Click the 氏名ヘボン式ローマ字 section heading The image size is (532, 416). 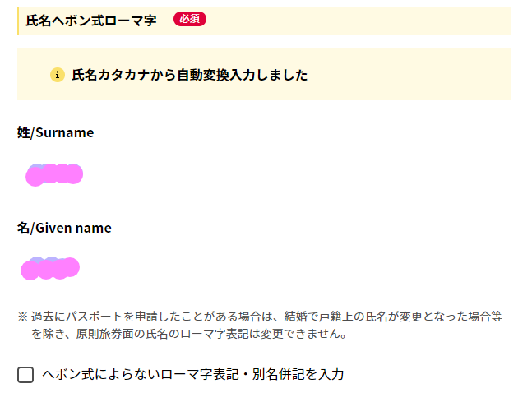click(x=91, y=21)
